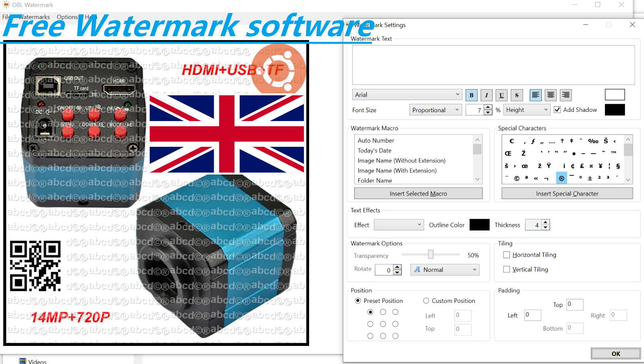Enable Vertical Tiling checkbox

pos(507,269)
